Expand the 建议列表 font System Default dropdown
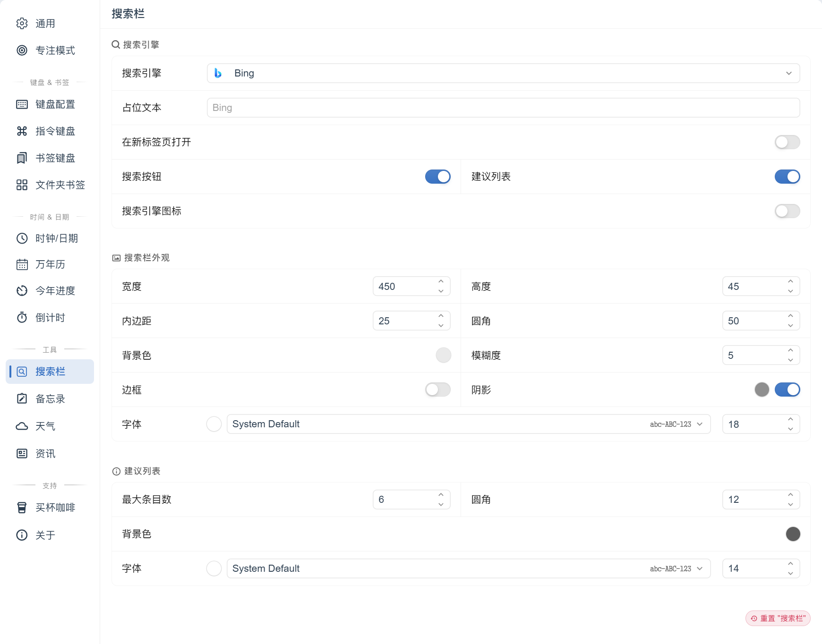Viewport: 822px width, 644px height. point(469,568)
